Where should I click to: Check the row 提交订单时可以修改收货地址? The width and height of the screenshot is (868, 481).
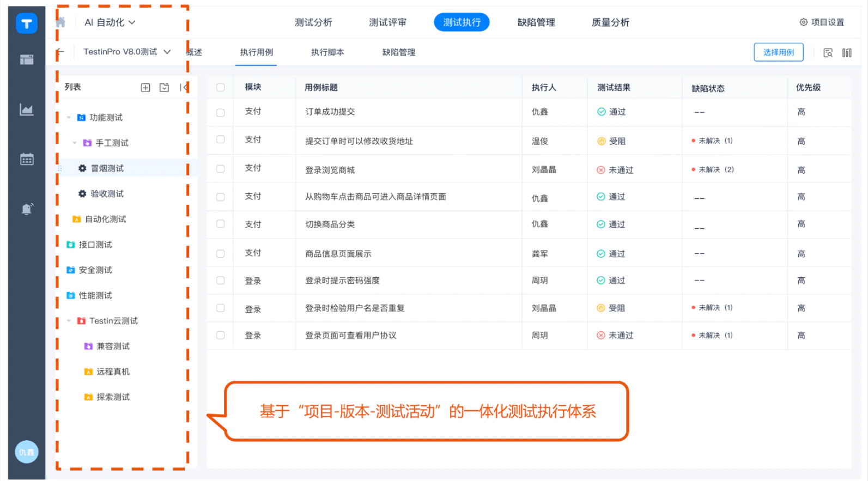tap(220, 140)
